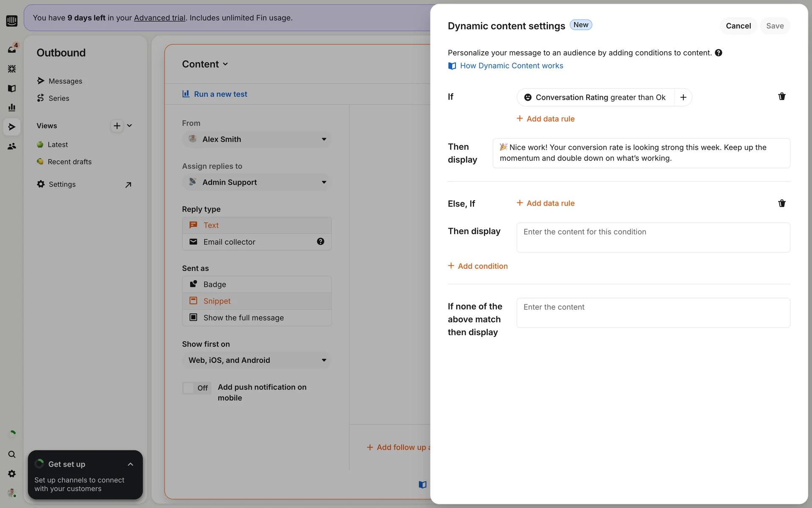The image size is (812, 508).
Task: Open Reports bar chart icon in sidebar
Action: click(12, 108)
